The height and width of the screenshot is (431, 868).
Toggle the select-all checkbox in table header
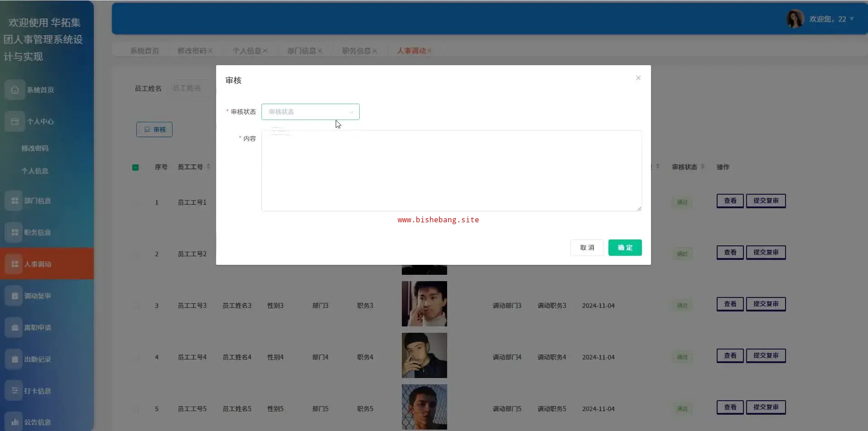(135, 168)
